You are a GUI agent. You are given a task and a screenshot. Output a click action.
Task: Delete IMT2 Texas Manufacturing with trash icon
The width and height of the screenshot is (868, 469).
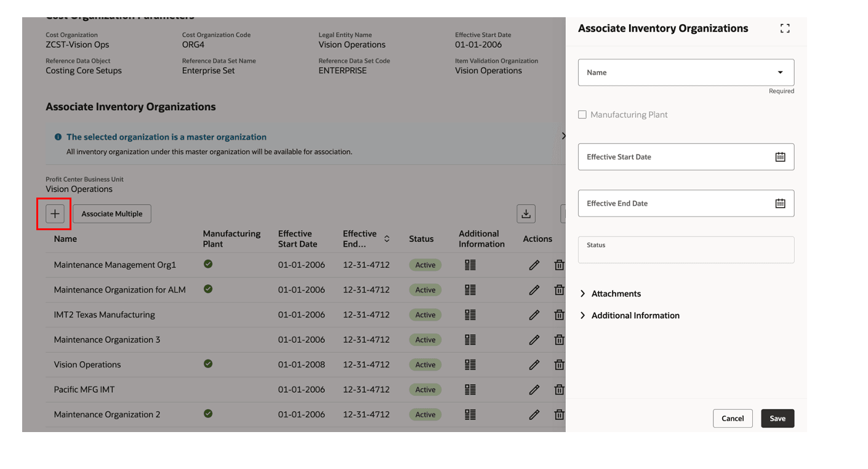point(559,315)
